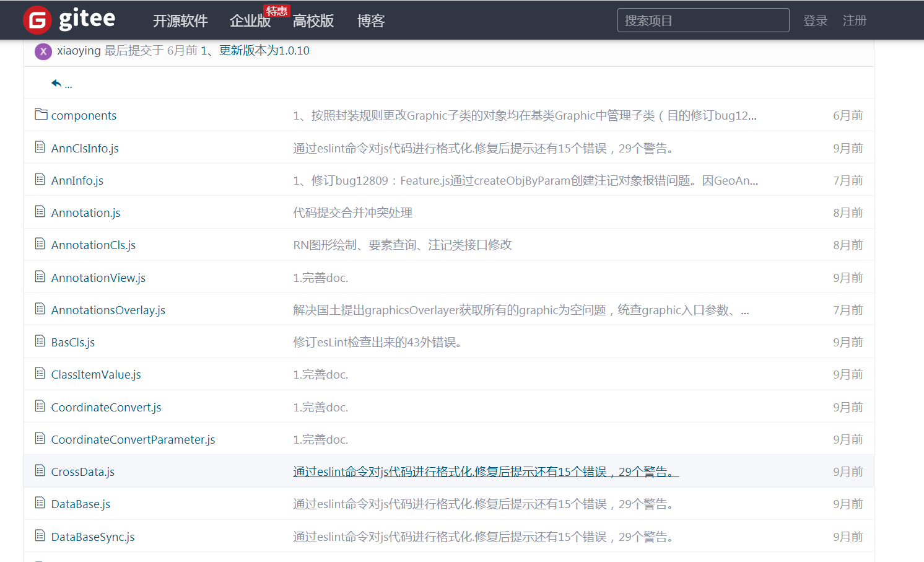Focus the 搜索项目 search field
Image resolution: width=924 pixels, height=562 pixels.
[704, 20]
